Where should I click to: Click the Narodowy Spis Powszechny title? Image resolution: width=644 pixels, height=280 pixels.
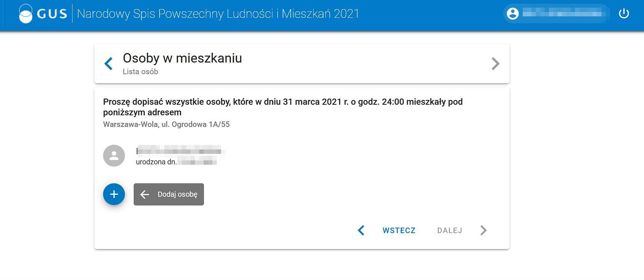click(218, 14)
